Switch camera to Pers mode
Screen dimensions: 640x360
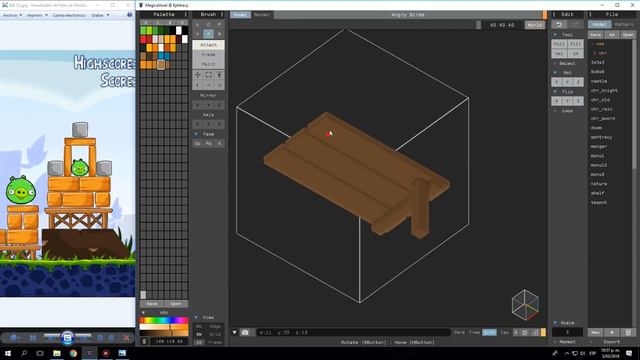click(459, 332)
